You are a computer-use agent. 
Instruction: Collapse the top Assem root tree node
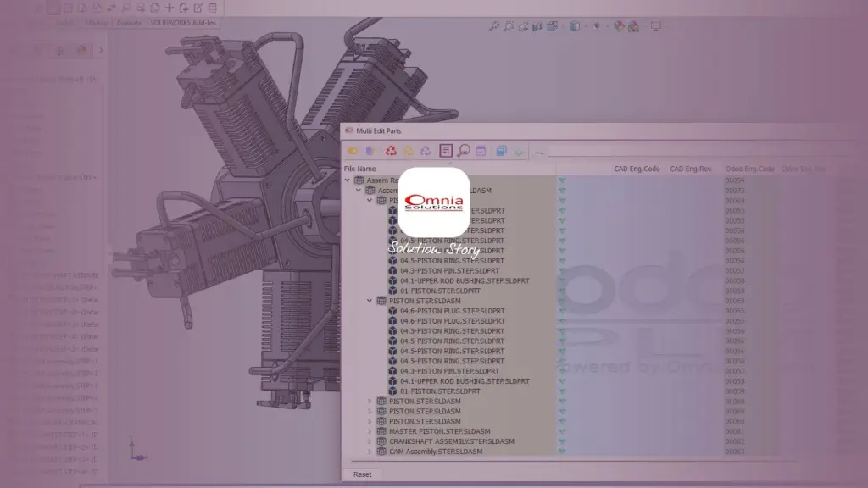[x=347, y=180]
